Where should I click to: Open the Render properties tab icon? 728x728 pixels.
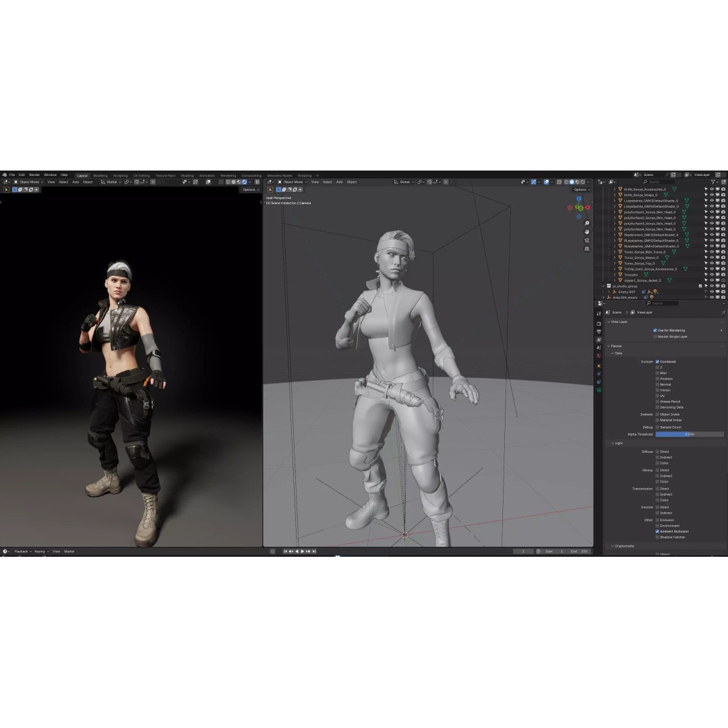coord(599,324)
